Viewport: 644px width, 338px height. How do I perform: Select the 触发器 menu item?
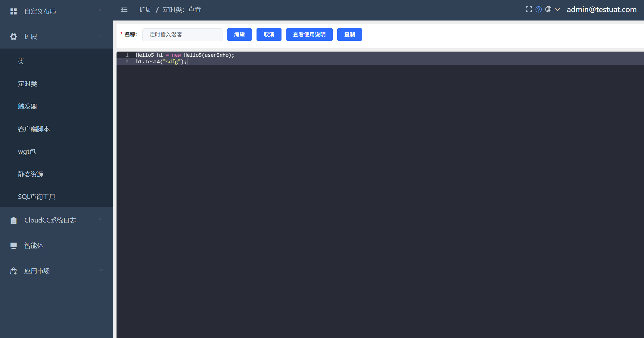click(x=27, y=106)
